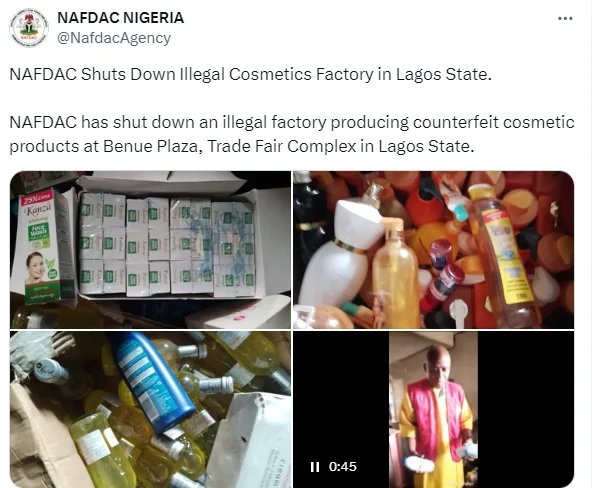Open the @NafdacAgency handle link
The width and height of the screenshot is (596, 488).
tap(114, 38)
